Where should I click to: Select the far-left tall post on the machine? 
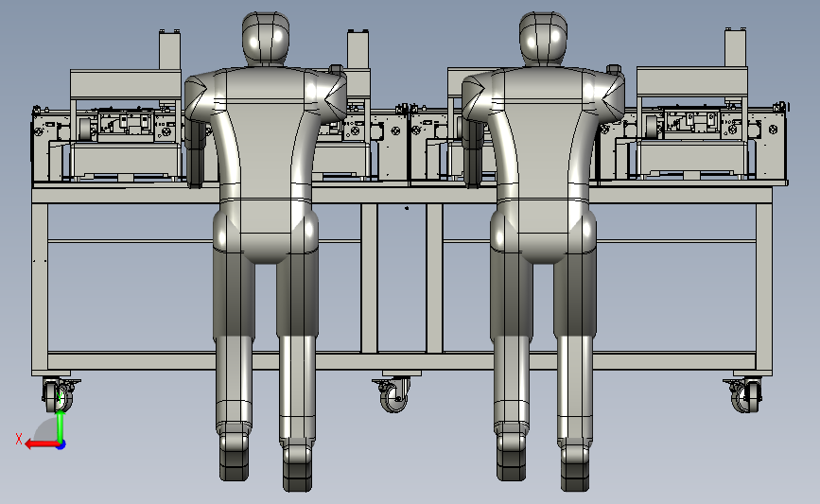coord(169,50)
